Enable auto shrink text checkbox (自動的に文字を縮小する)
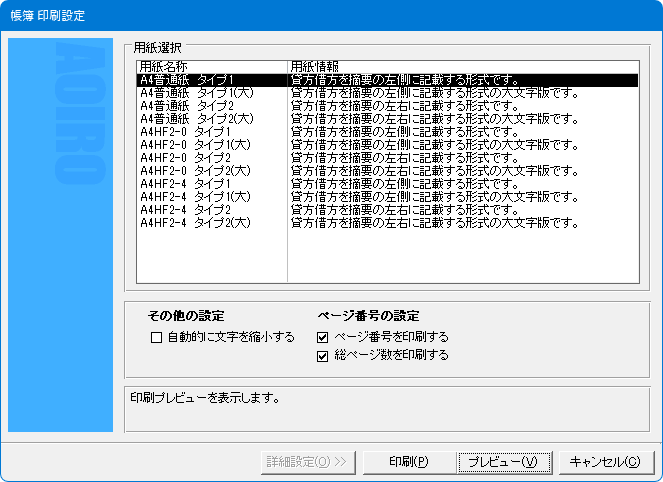This screenshot has height=482, width=663. click(x=156, y=337)
